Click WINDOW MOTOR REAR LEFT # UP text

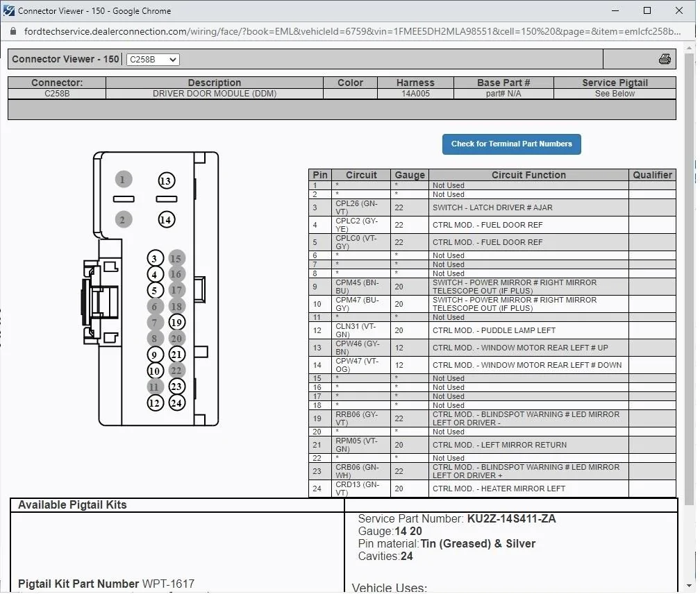click(544, 348)
